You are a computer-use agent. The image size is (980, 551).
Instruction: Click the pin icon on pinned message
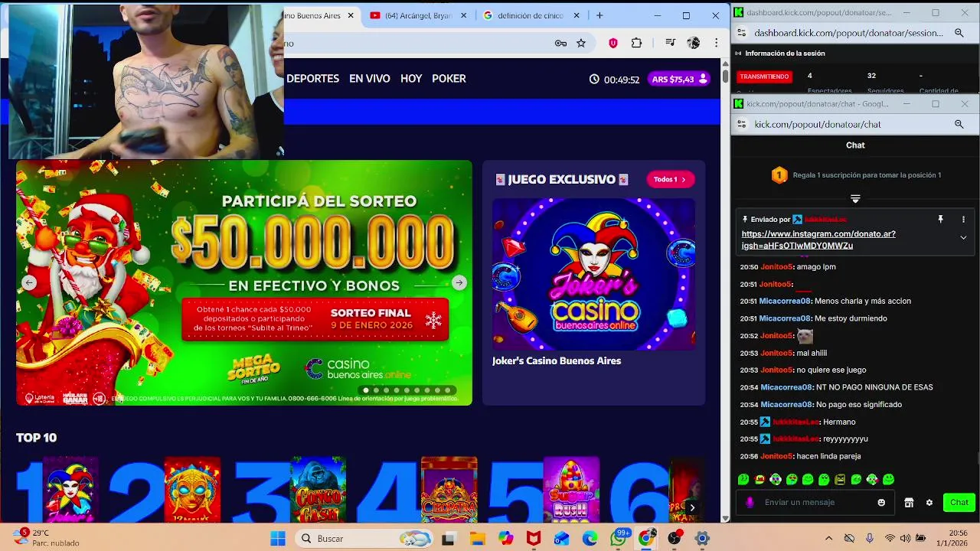(x=940, y=219)
